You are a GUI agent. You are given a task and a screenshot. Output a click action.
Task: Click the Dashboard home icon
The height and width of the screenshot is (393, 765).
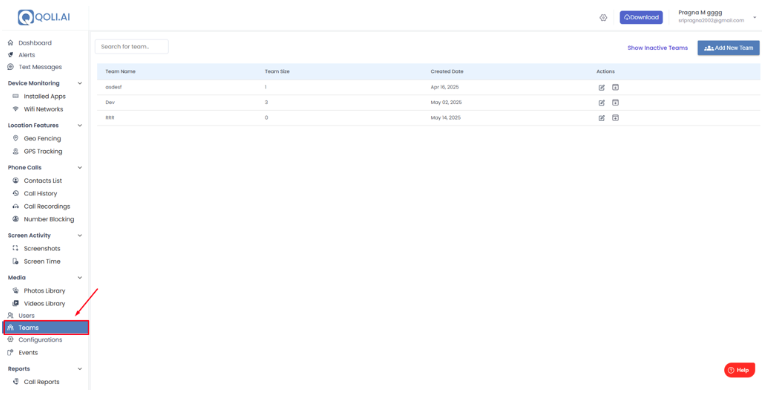[x=10, y=43]
